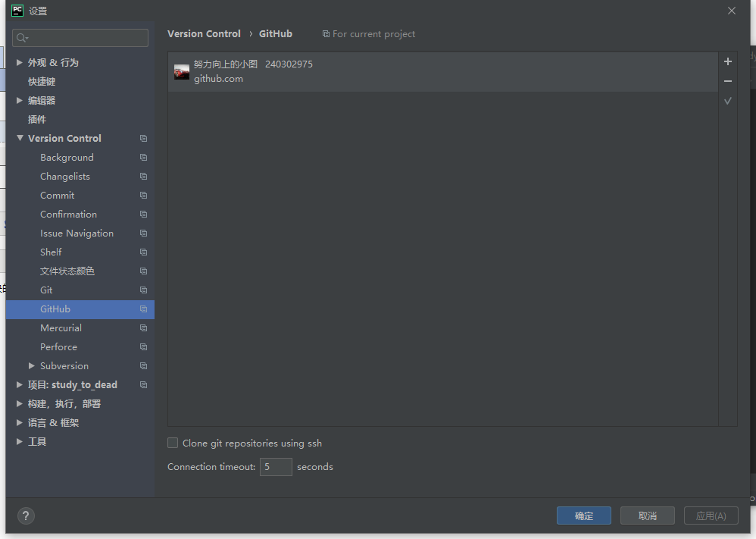Image resolution: width=756 pixels, height=539 pixels.
Task: Click project-level icon beside Issue Navigation
Action: click(143, 233)
